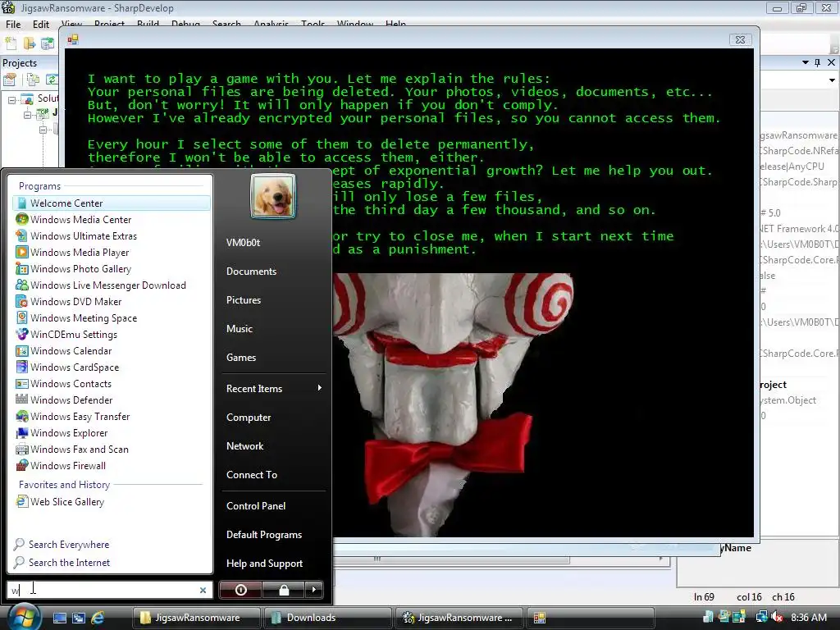
Task: Open VM0b0t user folder link
Action: [x=243, y=242]
